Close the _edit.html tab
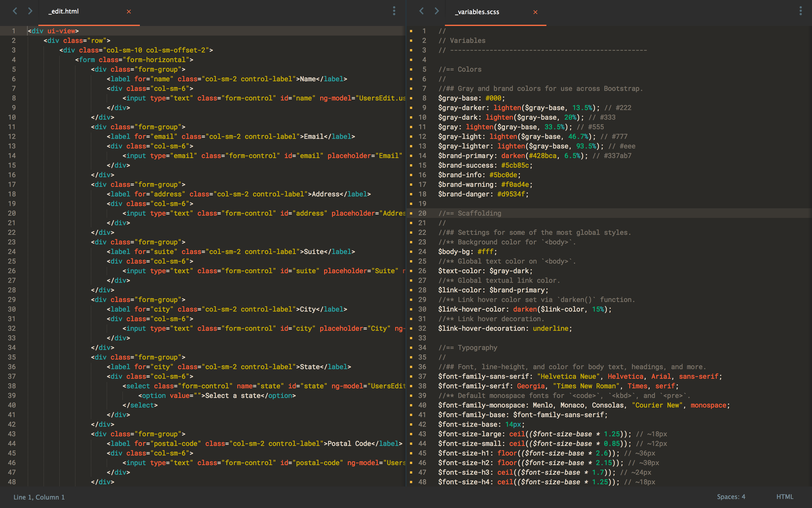The image size is (812, 508). click(x=129, y=12)
